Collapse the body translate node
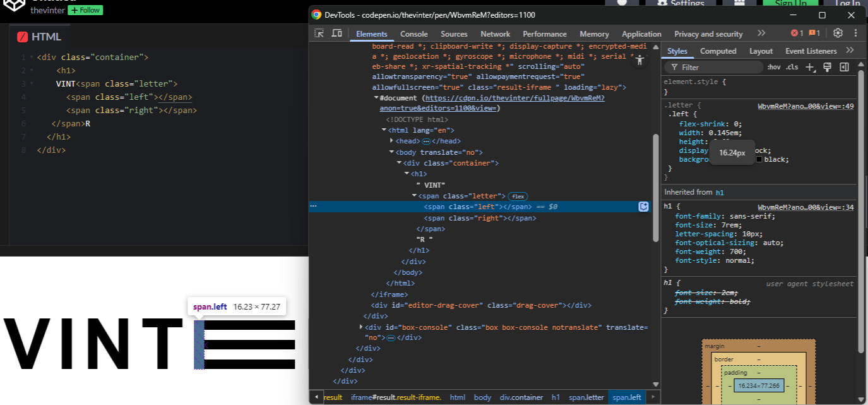The height and width of the screenshot is (405, 868). click(392, 152)
